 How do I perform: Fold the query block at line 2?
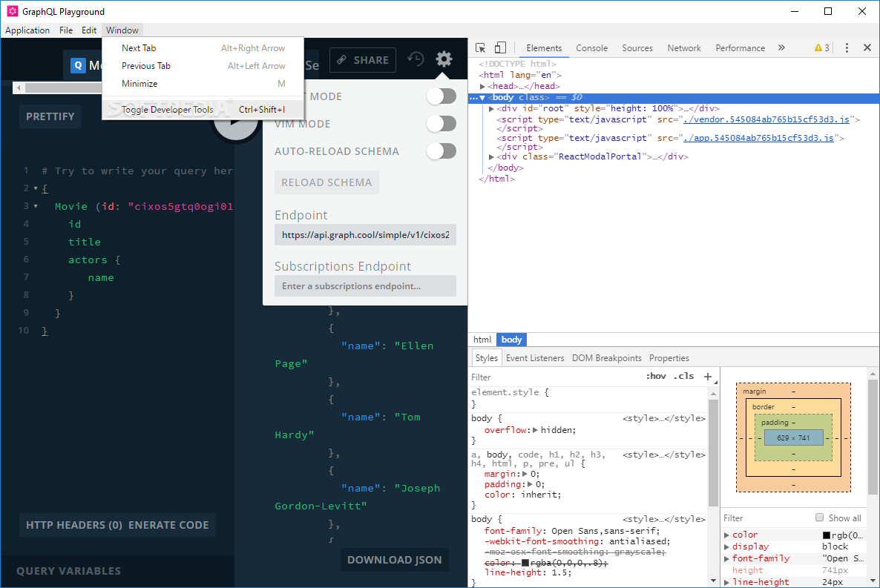36,188
